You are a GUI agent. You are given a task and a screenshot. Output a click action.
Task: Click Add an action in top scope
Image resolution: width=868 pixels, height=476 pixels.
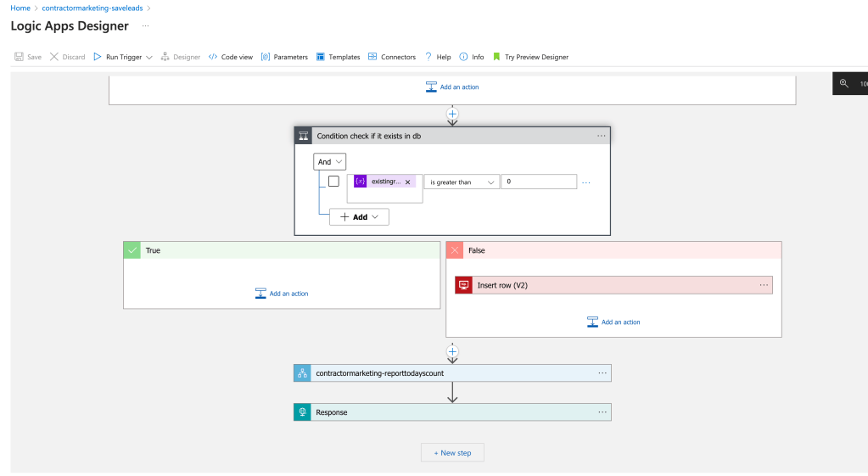pyautogui.click(x=452, y=87)
